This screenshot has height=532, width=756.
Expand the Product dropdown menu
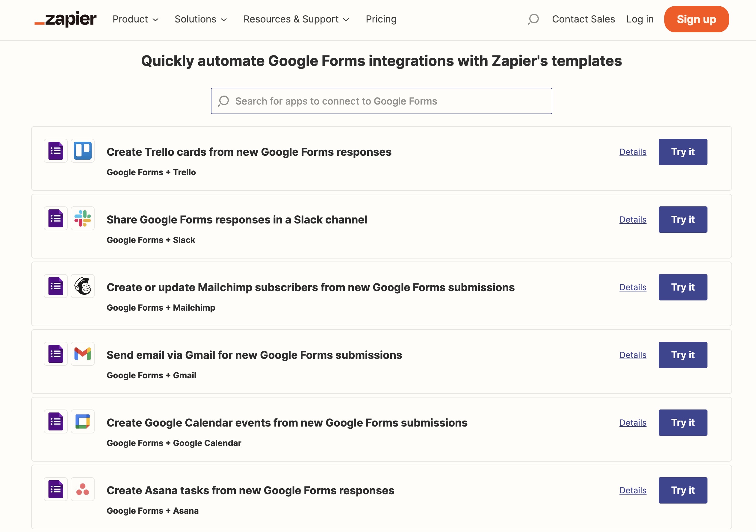[x=135, y=19]
